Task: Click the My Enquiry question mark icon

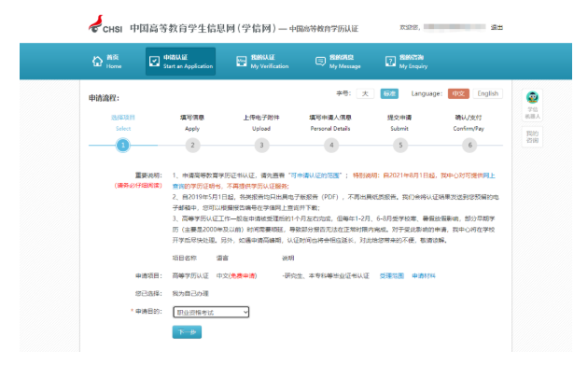Action: click(x=390, y=62)
